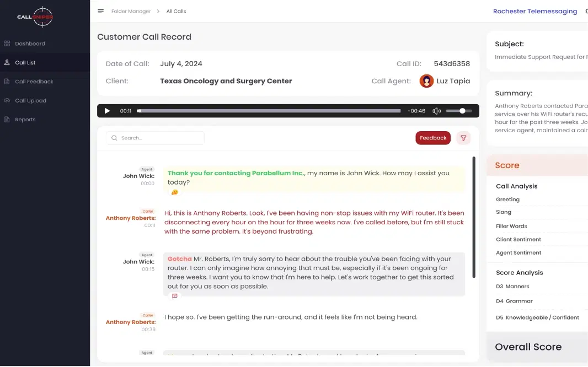Click the Call ID value 543d6358
The image size is (588, 367).
(452, 64)
